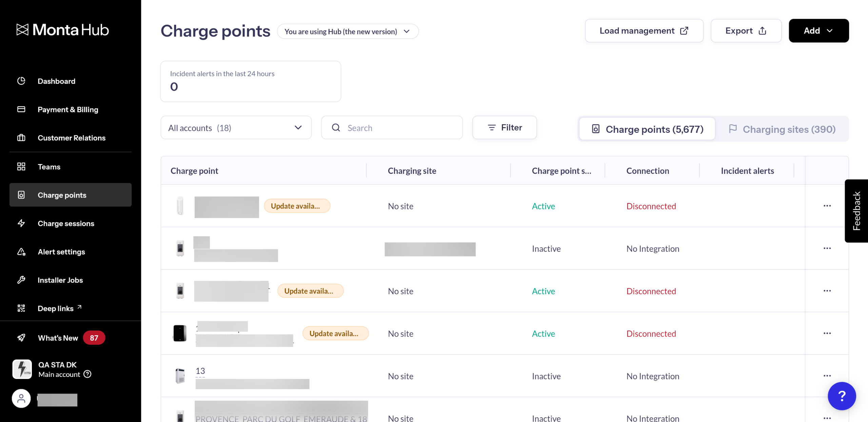Switch to Charging sites (390) tab

[782, 129]
